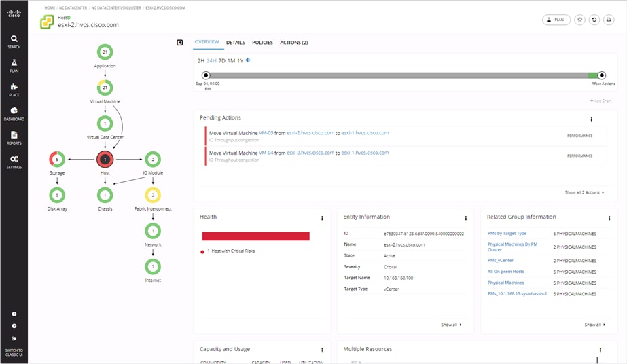Select the Virtual Data Center node
This screenshot has height=364, width=627.
(105, 124)
